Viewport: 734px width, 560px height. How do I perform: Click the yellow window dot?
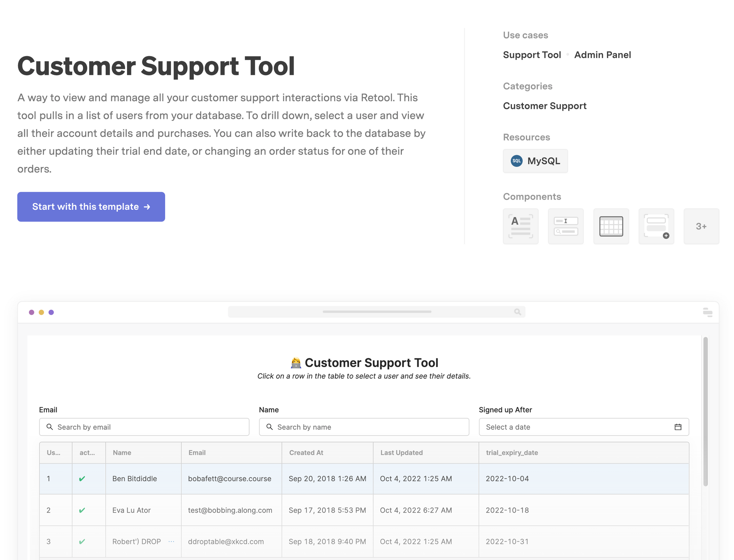pyautogui.click(x=41, y=312)
